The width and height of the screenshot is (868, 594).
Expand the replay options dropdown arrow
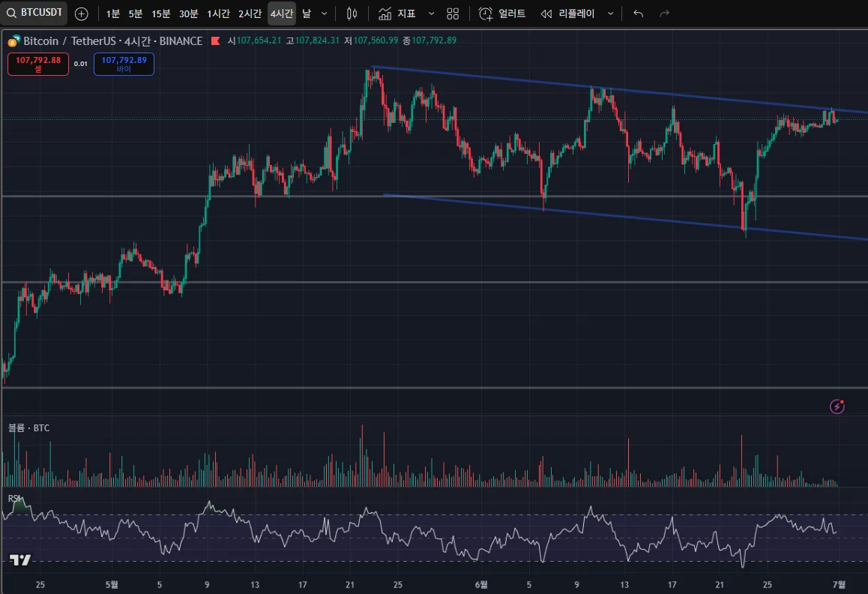pos(610,13)
